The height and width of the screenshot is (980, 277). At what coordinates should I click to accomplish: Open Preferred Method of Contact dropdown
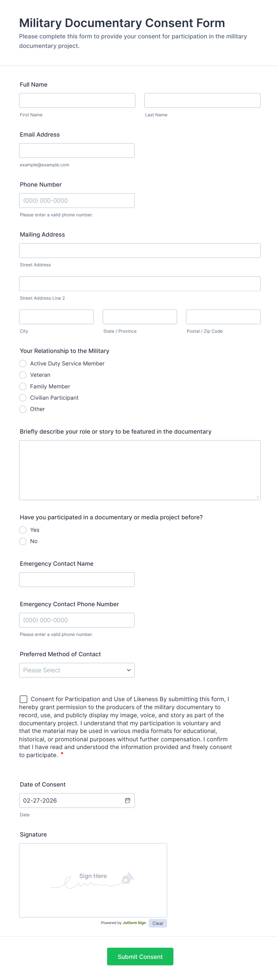77,670
